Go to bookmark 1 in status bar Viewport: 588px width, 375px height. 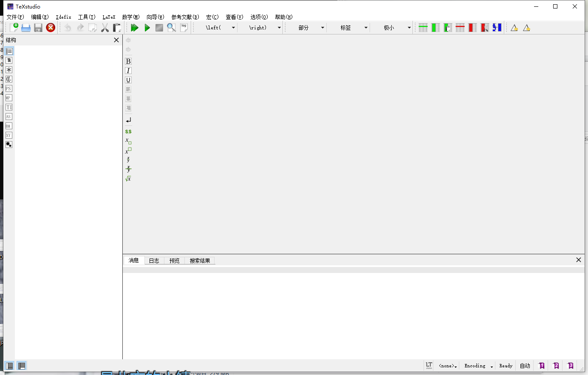tap(542, 366)
